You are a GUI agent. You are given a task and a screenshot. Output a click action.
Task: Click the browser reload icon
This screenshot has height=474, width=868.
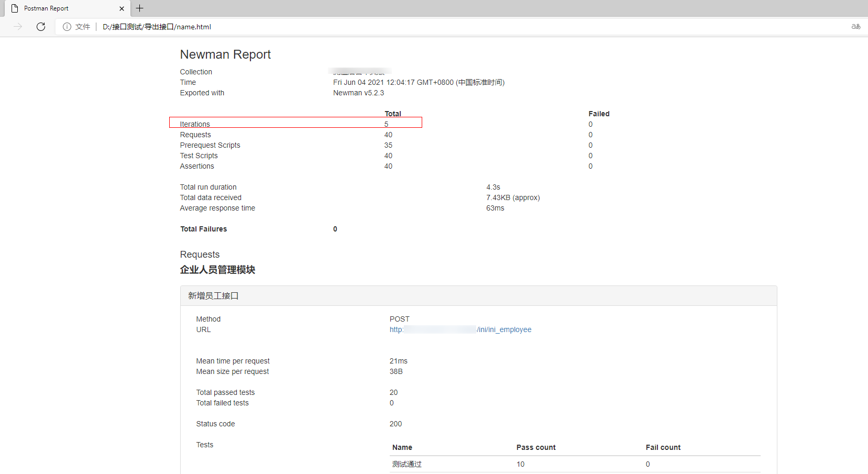pos(41,27)
